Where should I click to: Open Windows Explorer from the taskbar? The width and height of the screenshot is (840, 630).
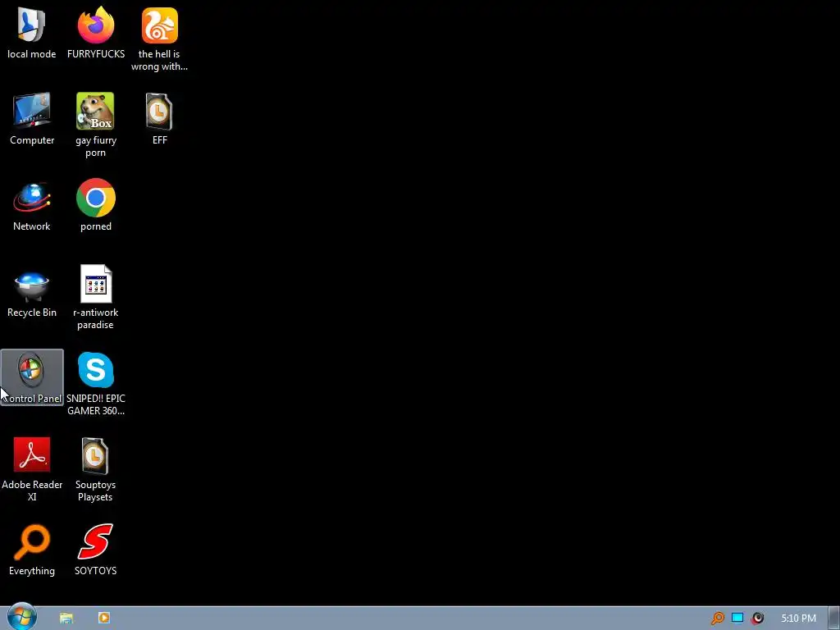pyautogui.click(x=66, y=619)
